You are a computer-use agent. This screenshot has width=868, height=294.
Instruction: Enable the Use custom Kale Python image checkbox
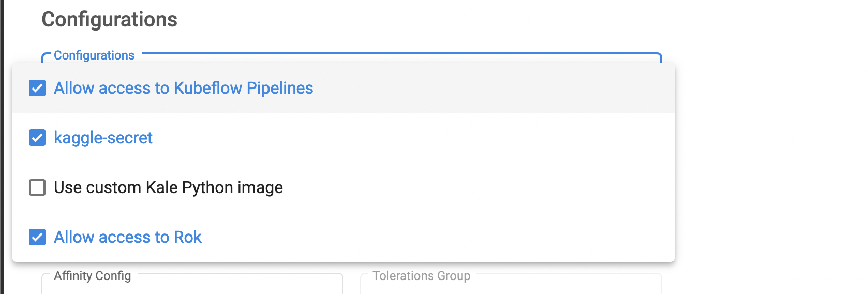coord(37,187)
